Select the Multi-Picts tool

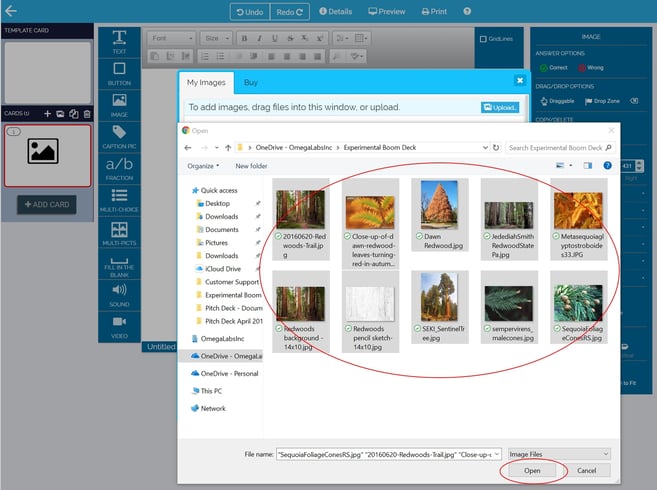click(x=119, y=233)
